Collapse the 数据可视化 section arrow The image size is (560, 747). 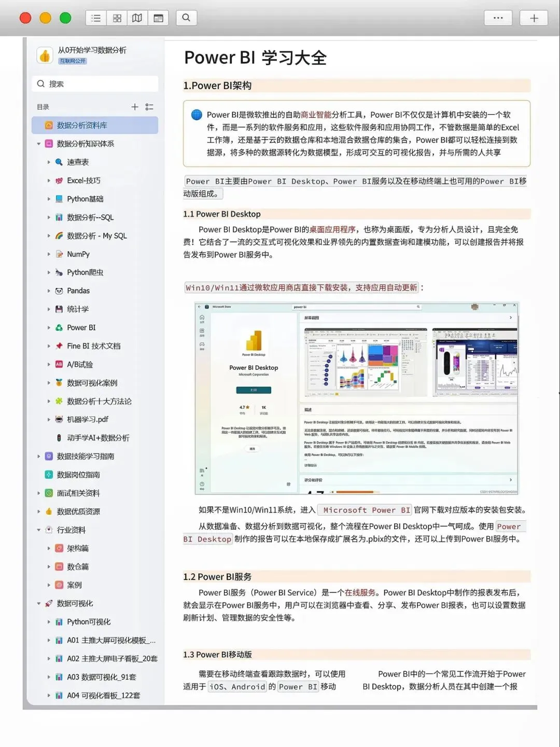(x=39, y=604)
